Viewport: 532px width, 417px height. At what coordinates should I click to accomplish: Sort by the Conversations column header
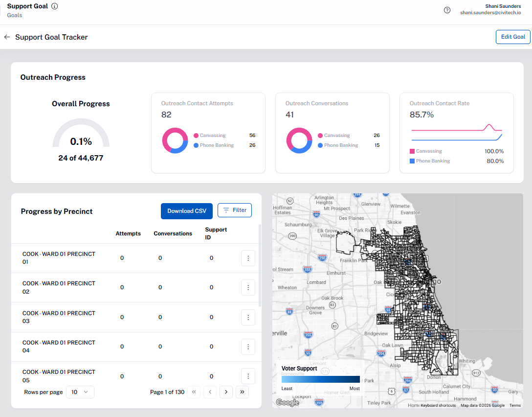click(x=173, y=233)
